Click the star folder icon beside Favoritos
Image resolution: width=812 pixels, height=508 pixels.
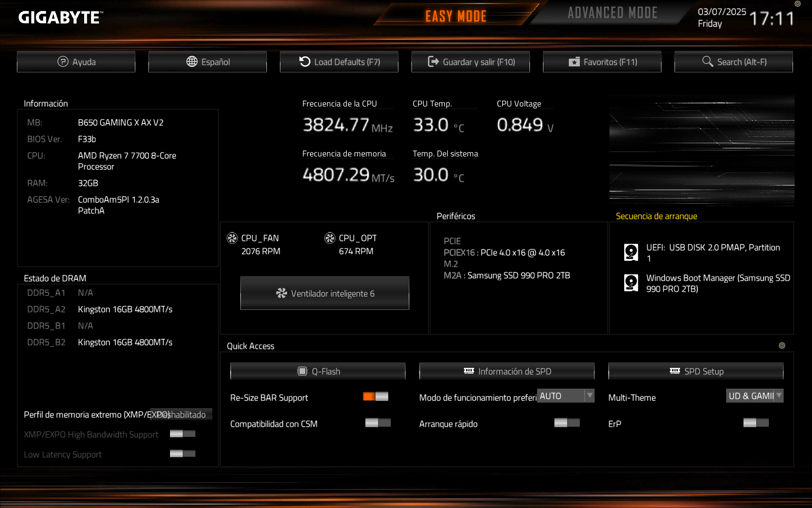[574, 62]
